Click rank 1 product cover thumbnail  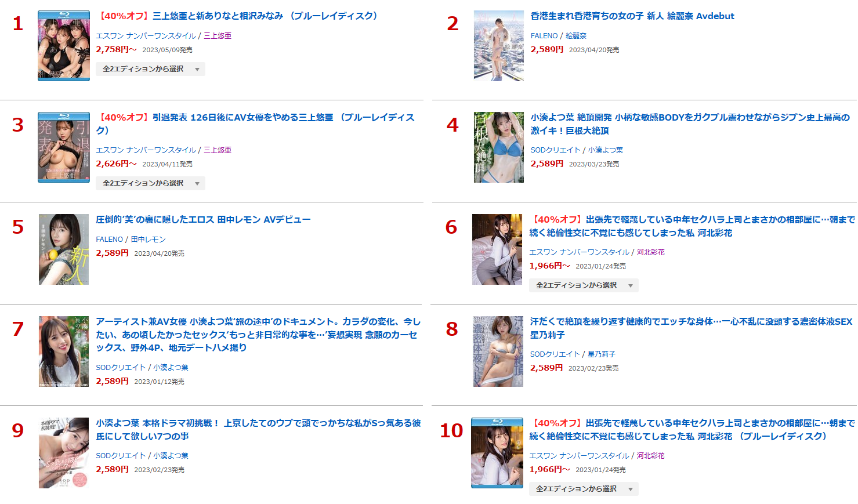64,46
